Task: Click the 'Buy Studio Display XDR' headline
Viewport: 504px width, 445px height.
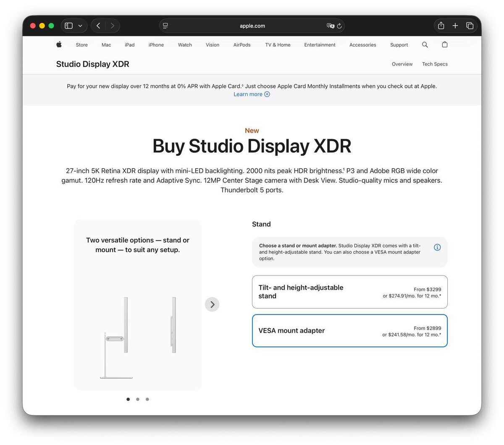Action: pyautogui.click(x=252, y=146)
